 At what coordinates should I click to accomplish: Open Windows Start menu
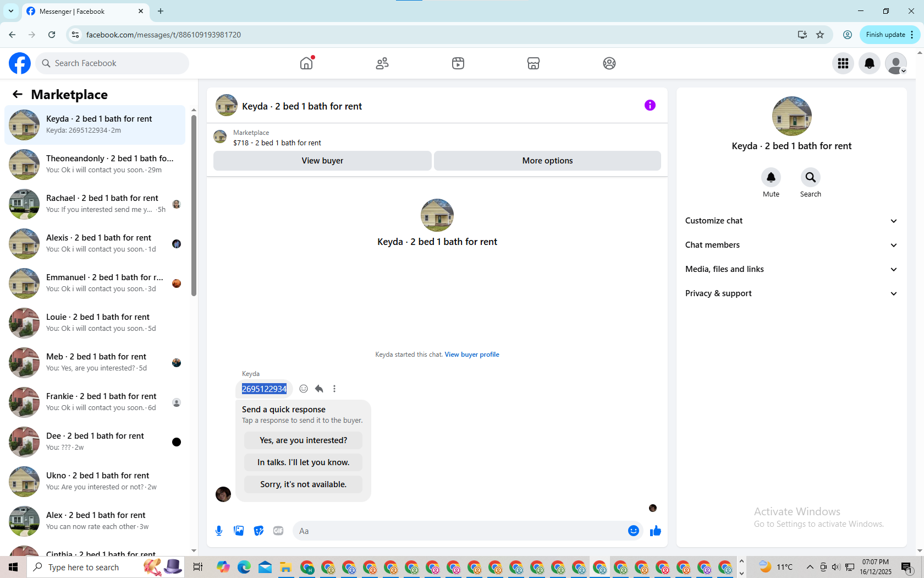[13, 567]
